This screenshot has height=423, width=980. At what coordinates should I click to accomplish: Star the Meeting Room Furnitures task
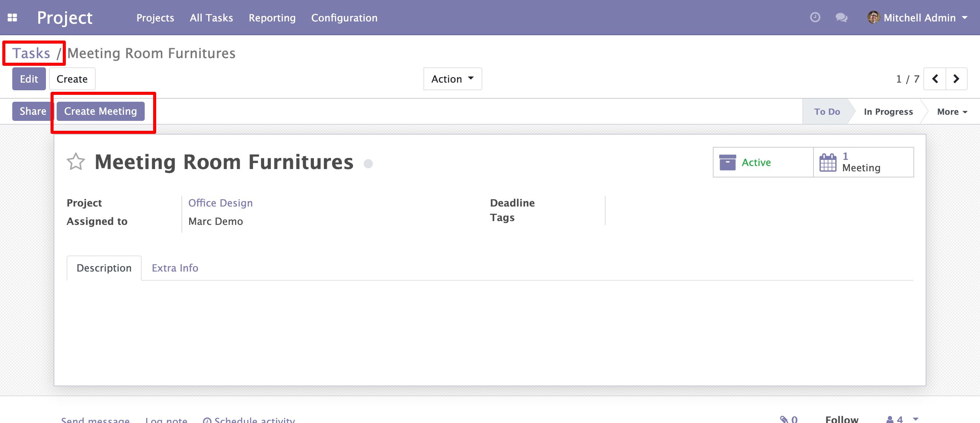(x=76, y=162)
